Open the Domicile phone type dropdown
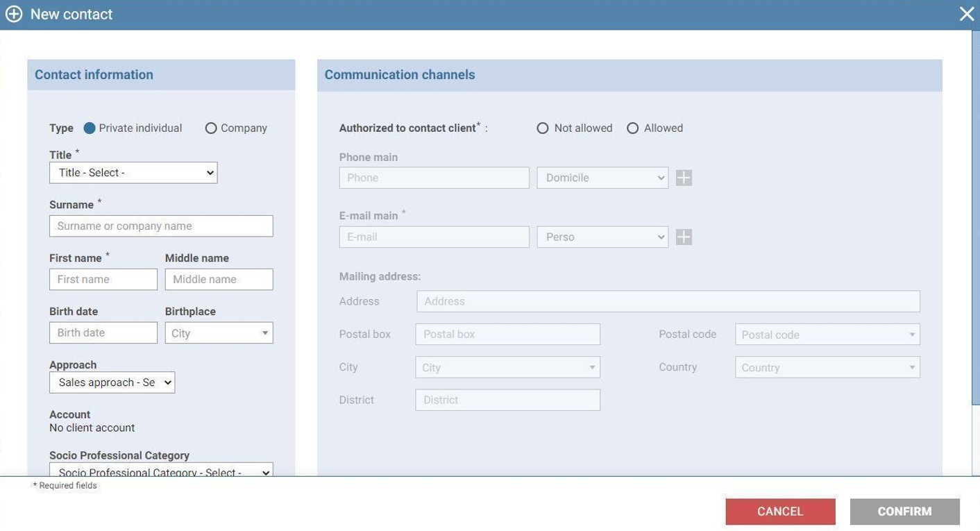The image size is (980, 531). [x=602, y=178]
